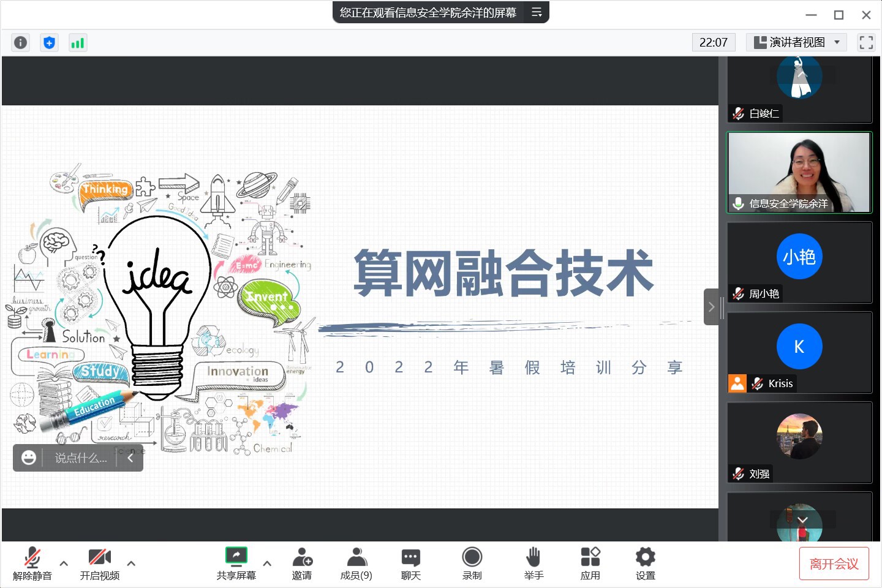Open the Invite participants icon

coord(302,563)
